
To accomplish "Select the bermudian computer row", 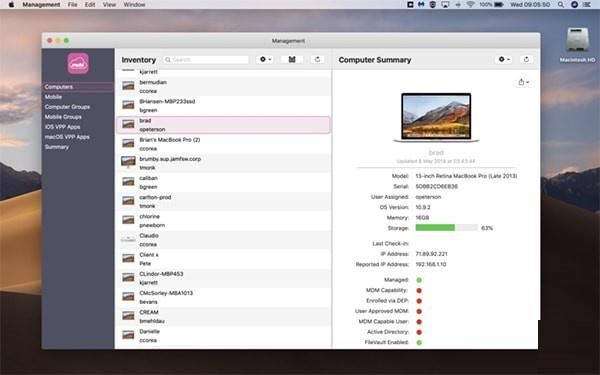I will point(223,86).
